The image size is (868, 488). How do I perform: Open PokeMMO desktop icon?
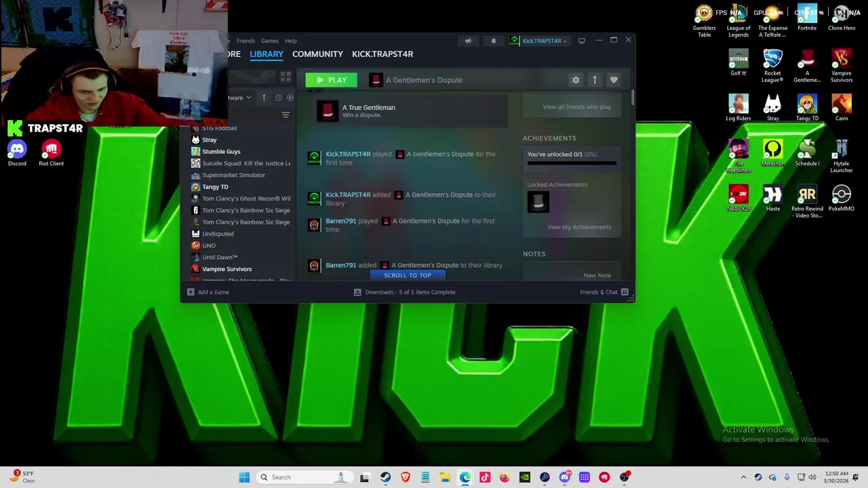tap(842, 199)
